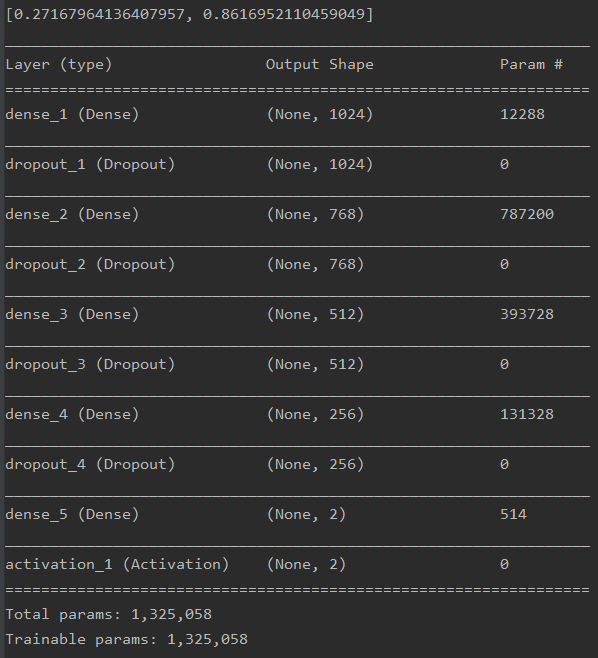Select the 'dropout_2 (Dropout)' layer name
Image resolution: width=598 pixels, height=658 pixels.
[90, 264]
